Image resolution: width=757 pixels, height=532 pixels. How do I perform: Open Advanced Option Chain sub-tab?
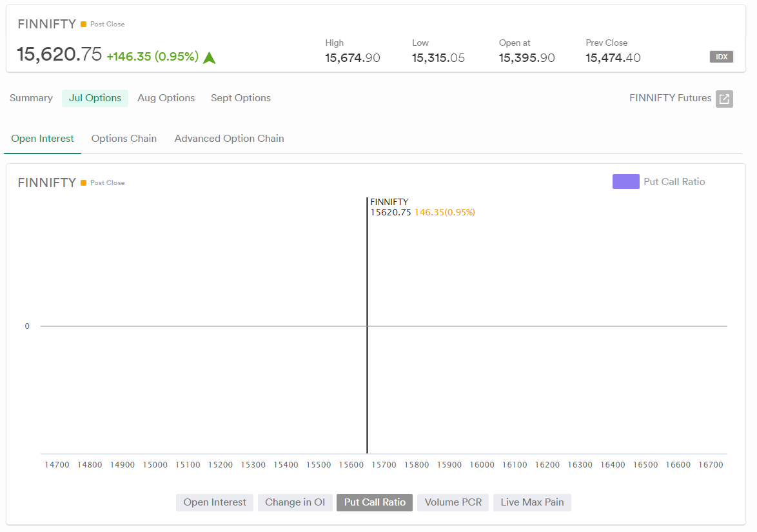pyautogui.click(x=230, y=139)
